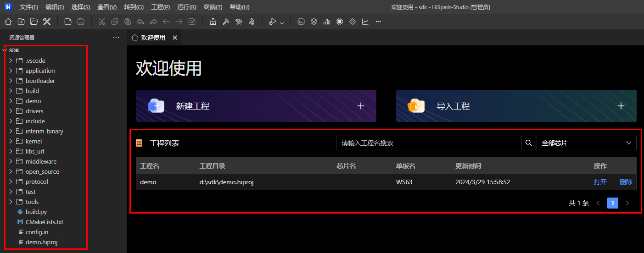Click the magnifier search button in project list
644x253 pixels.
528,143
